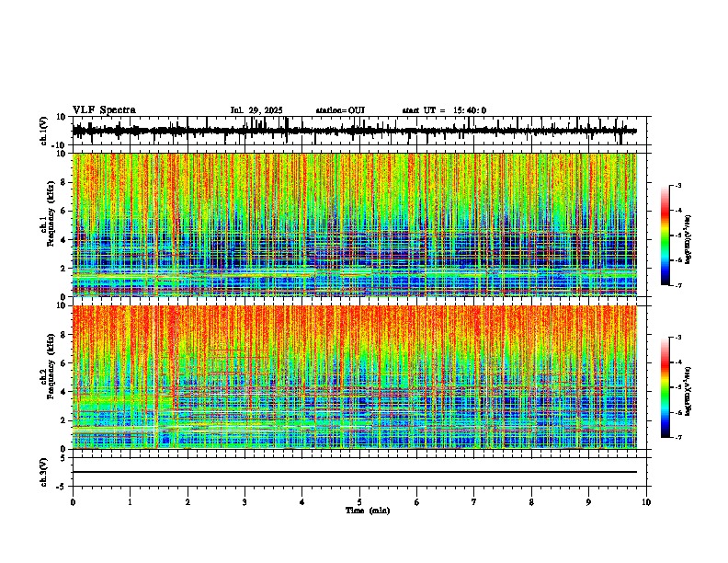
Task: Click the log(PSD) label beside ch.2 color bar
Action: 688,392
